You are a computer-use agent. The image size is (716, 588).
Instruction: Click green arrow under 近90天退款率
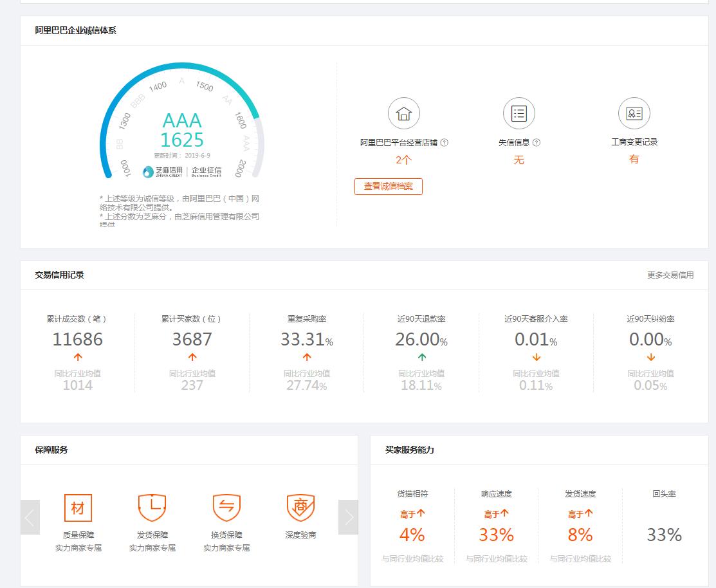click(x=421, y=357)
